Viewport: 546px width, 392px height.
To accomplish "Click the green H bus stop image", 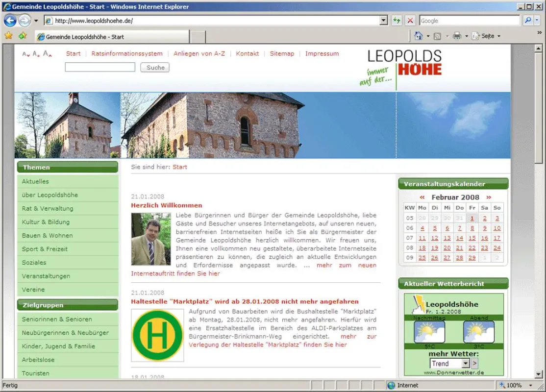I will click(x=157, y=335).
